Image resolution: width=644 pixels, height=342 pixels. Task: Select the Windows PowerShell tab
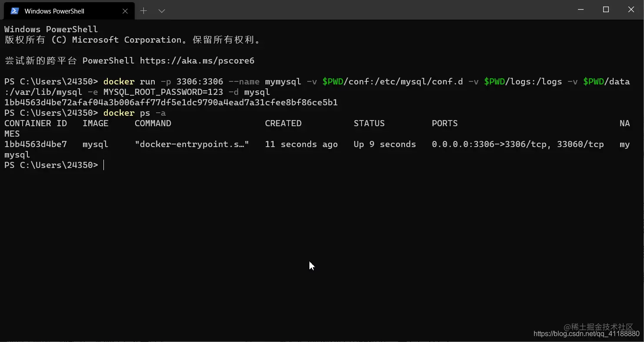pyautogui.click(x=70, y=11)
